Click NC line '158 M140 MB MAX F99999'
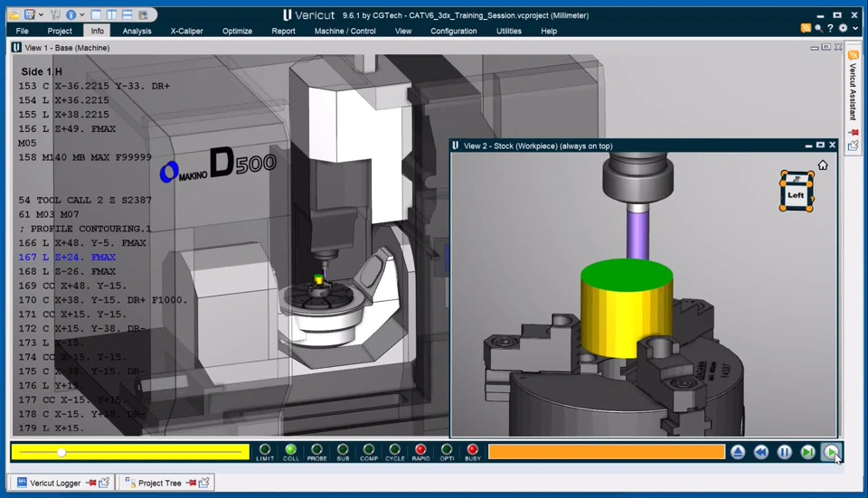 (x=85, y=157)
